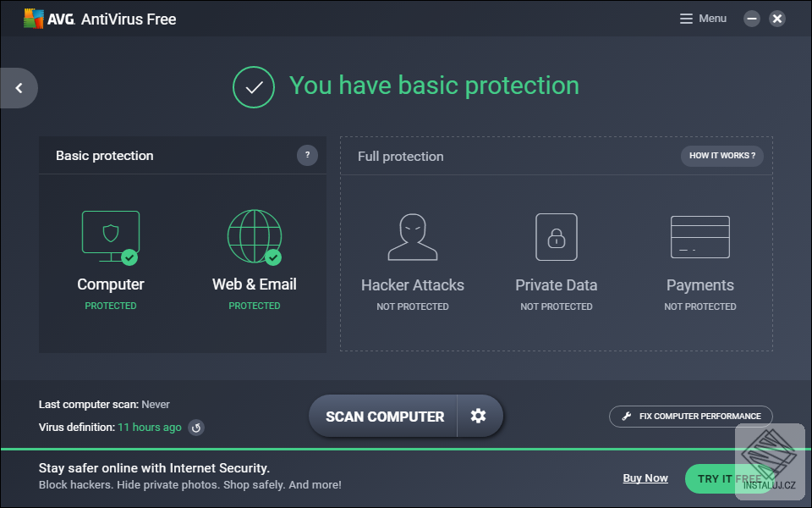Click the Full protection panel heading
The image size is (812, 508).
point(400,157)
